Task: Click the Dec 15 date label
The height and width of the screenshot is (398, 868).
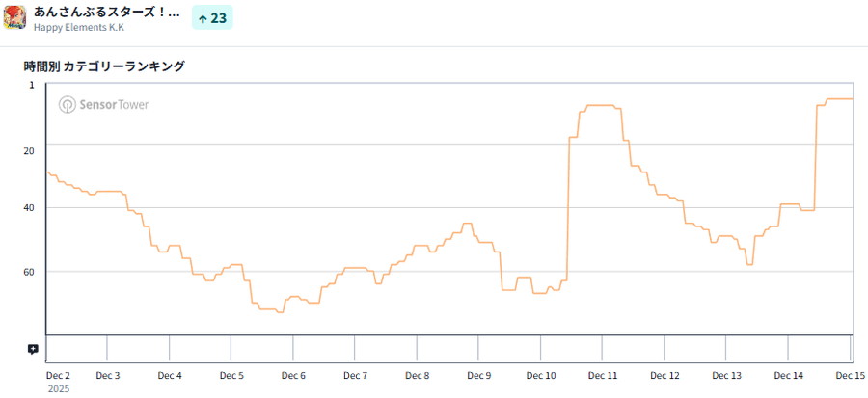Action: (x=849, y=375)
